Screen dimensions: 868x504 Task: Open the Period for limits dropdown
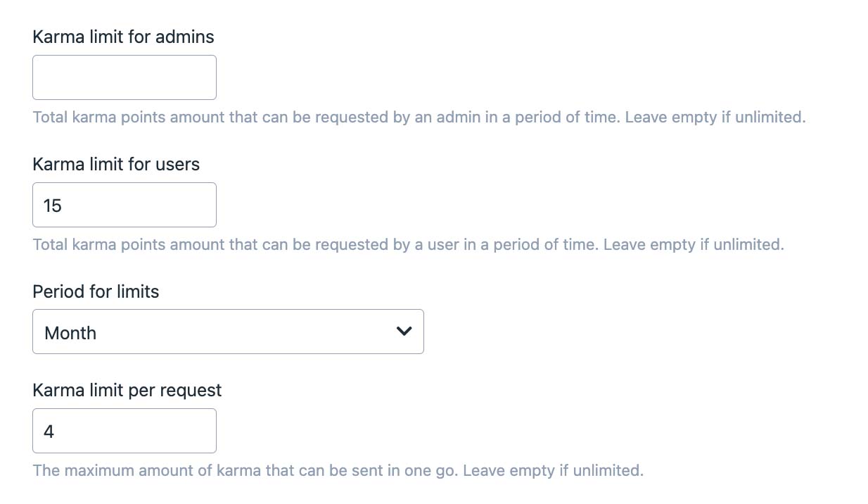[x=228, y=332]
